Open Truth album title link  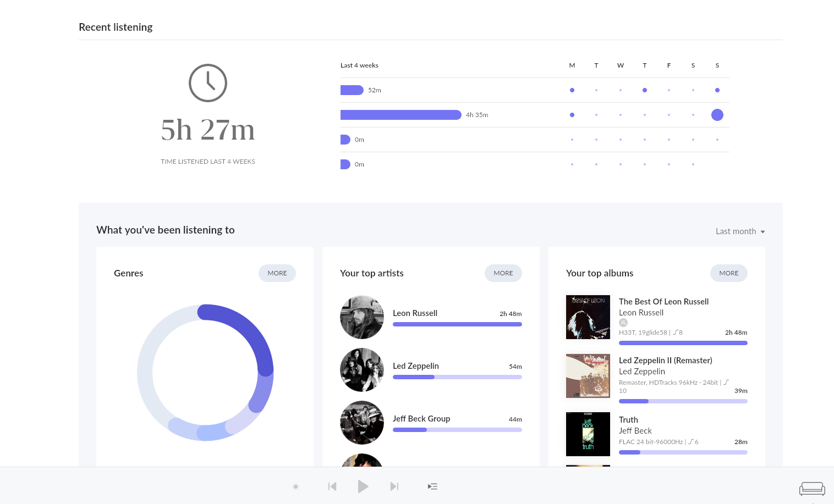point(628,420)
